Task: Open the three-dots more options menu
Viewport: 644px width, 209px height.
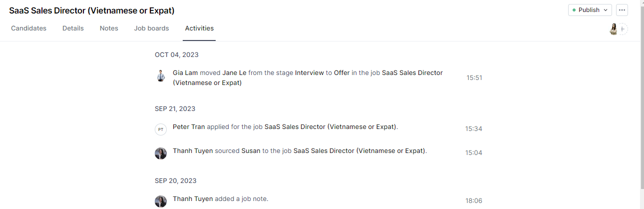Action: click(622, 10)
